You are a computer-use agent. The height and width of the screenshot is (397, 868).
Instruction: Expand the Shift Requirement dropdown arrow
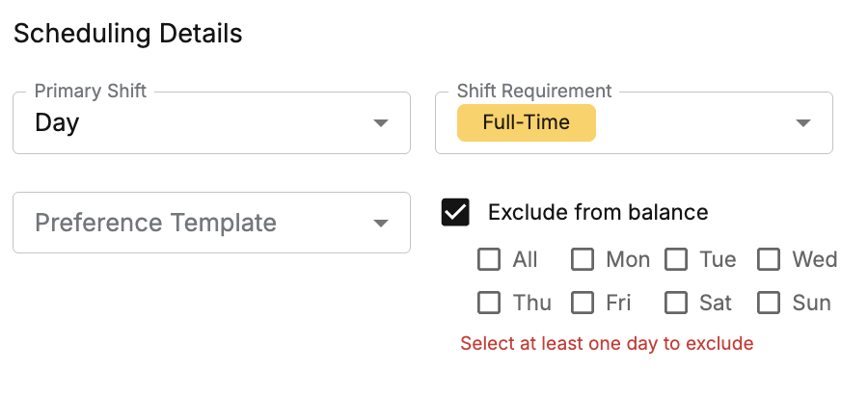coord(802,123)
